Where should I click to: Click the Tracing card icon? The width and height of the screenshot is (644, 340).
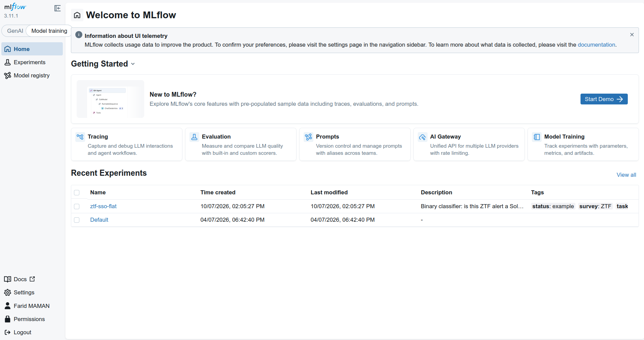(80, 137)
